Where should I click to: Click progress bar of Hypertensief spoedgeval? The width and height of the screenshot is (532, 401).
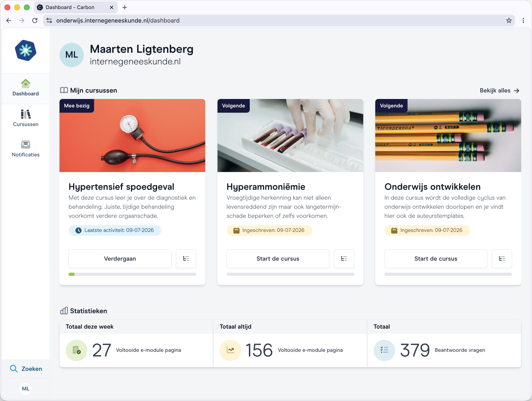point(132,274)
